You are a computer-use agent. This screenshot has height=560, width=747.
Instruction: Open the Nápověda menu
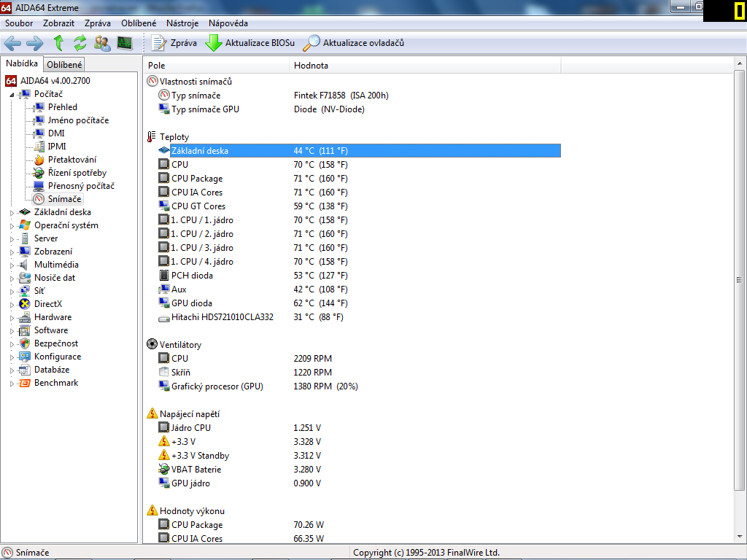tap(228, 23)
